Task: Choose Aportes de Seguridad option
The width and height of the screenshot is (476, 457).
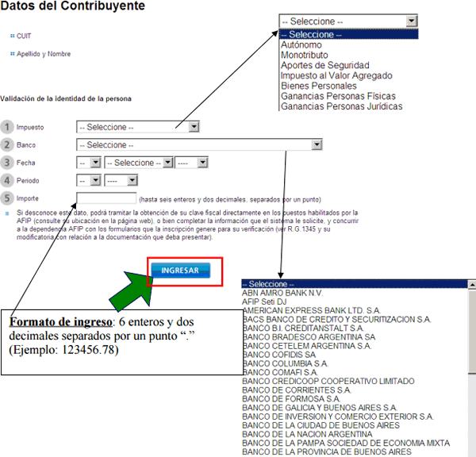Action: point(324,65)
